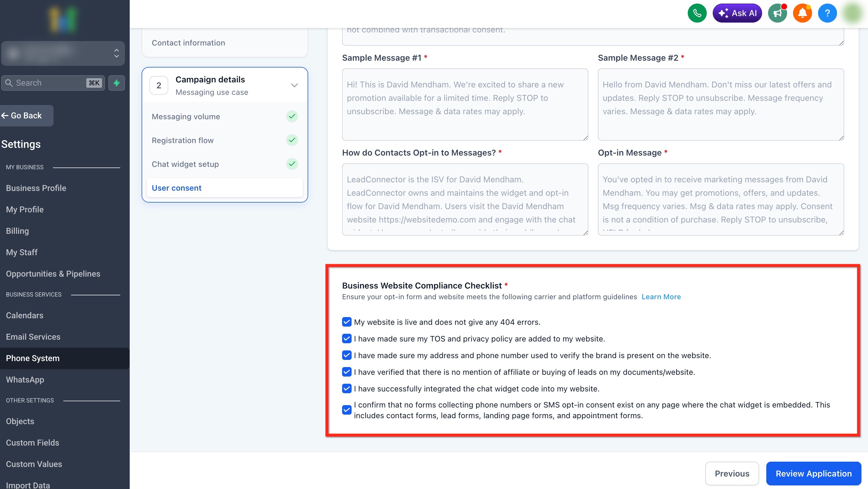The height and width of the screenshot is (489, 868).
Task: Select Phone System in sidebar
Action: (65, 358)
